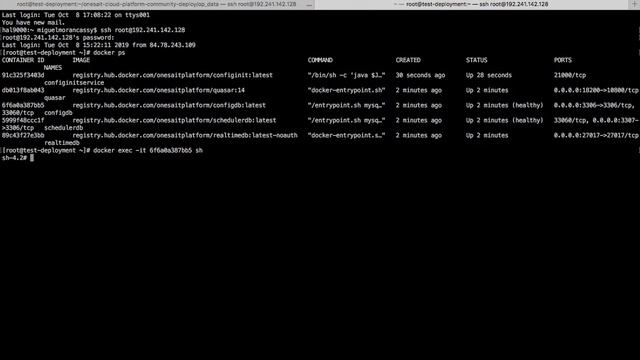Click the 'You have new mail.' line
Screen dimensions: 640x360
point(33,23)
